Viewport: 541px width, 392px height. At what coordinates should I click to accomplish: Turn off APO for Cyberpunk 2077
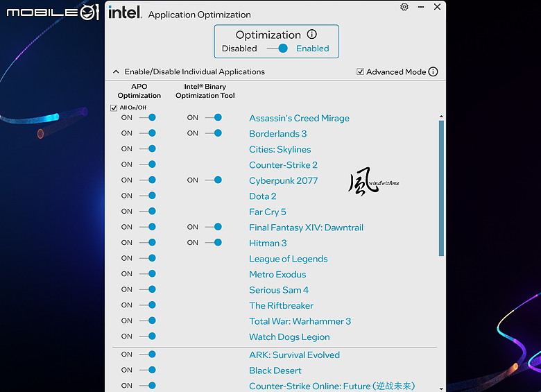[x=148, y=180]
